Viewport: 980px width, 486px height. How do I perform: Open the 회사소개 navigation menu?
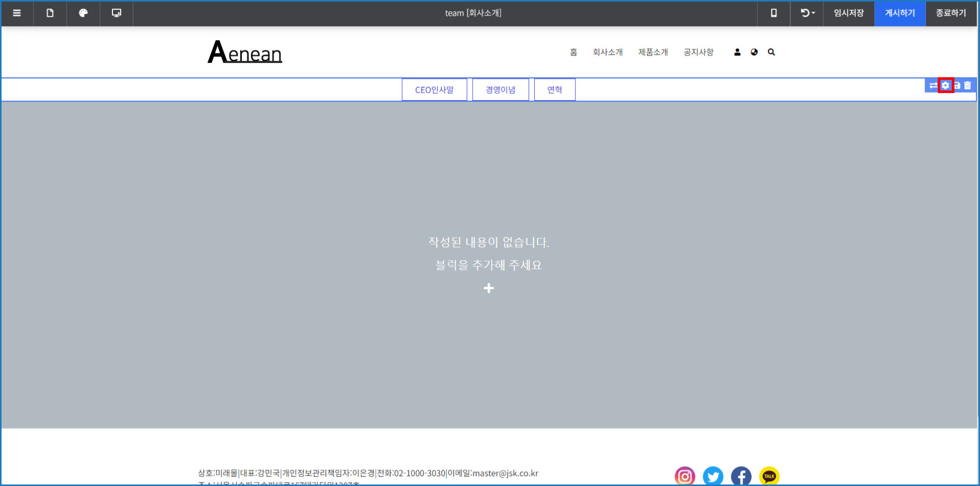click(x=608, y=52)
